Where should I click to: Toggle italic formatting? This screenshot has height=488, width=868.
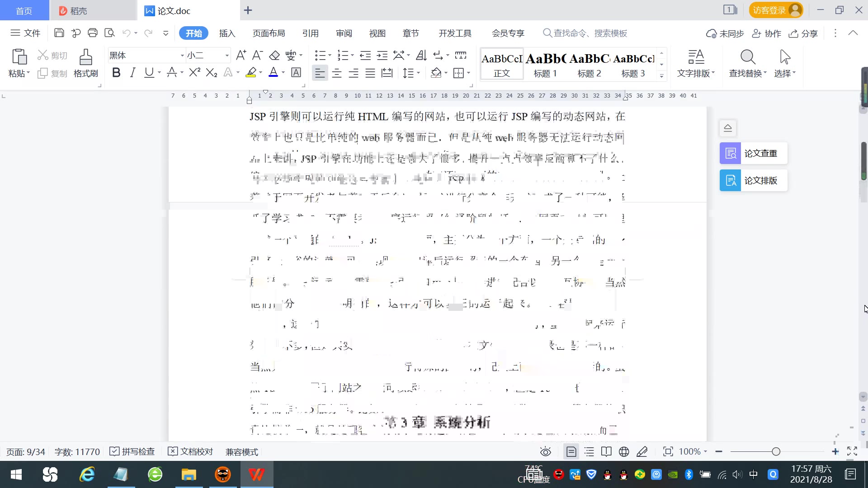point(132,72)
